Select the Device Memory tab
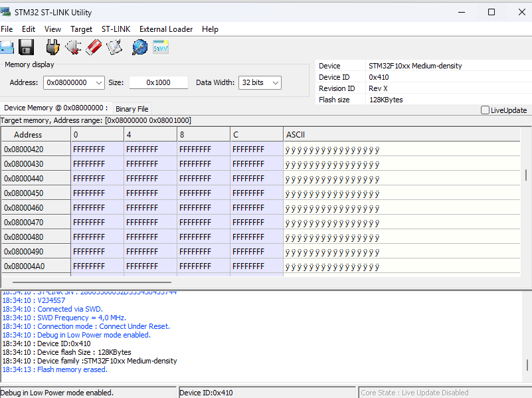Image resolution: width=532 pixels, height=398 pixels. (x=55, y=108)
